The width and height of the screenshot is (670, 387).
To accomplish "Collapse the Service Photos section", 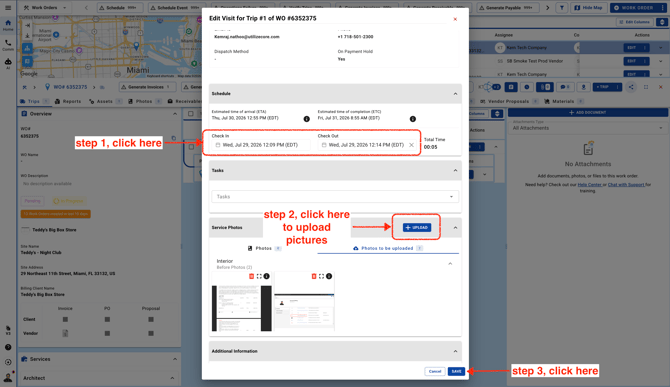I will coord(455,228).
